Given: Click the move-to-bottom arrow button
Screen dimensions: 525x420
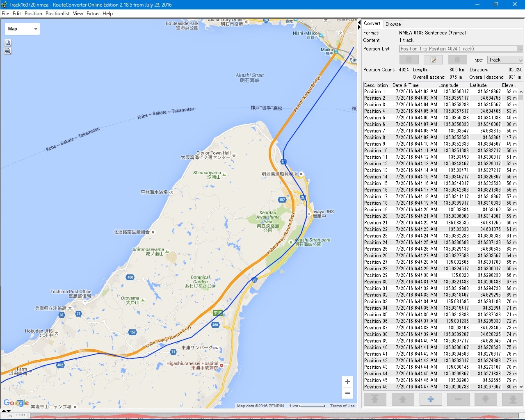Looking at the screenshot, I should 513,399.
